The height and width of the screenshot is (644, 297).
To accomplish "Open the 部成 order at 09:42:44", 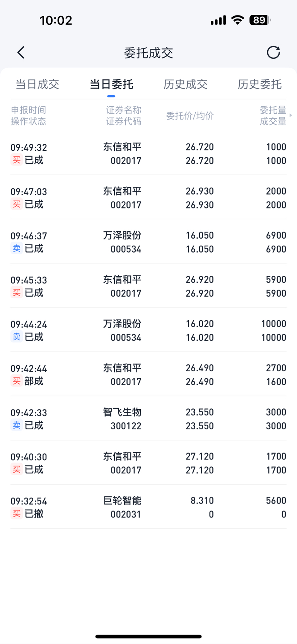I will 148,374.
